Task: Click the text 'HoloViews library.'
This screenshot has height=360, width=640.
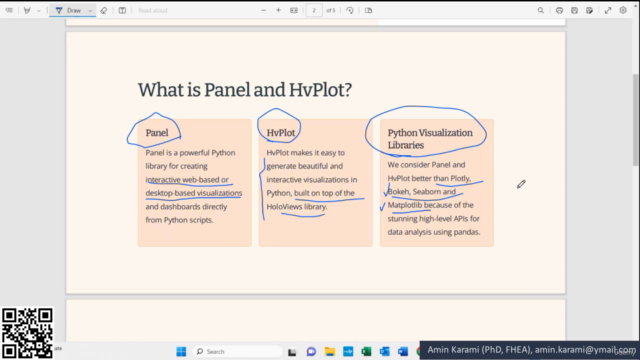Action: [x=297, y=207]
